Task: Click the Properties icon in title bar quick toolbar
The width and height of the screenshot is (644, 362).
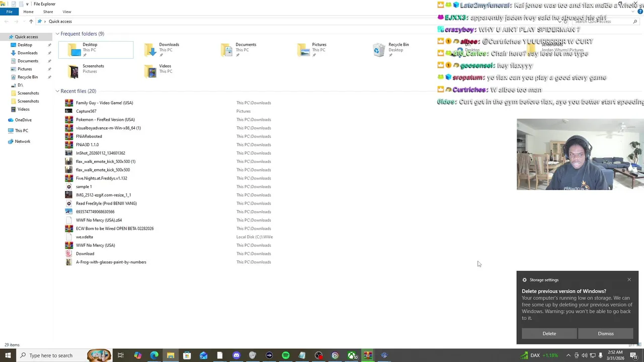Action: [x=14, y=4]
